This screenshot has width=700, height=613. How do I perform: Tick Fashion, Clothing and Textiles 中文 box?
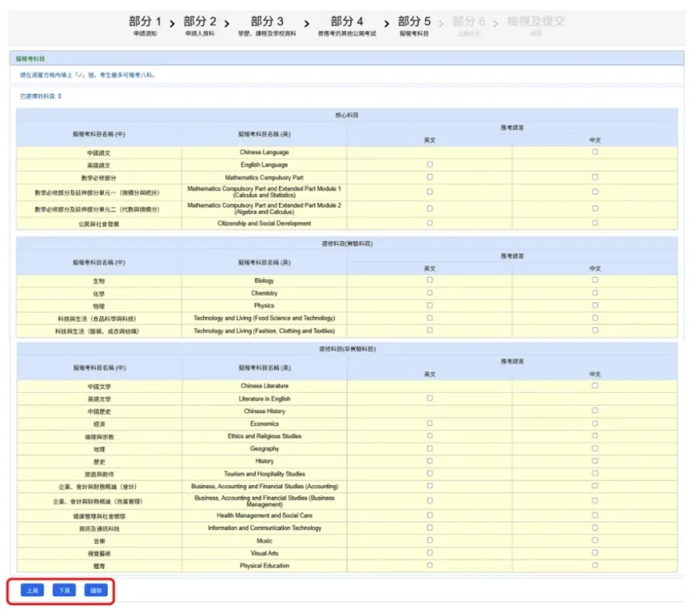tap(595, 330)
